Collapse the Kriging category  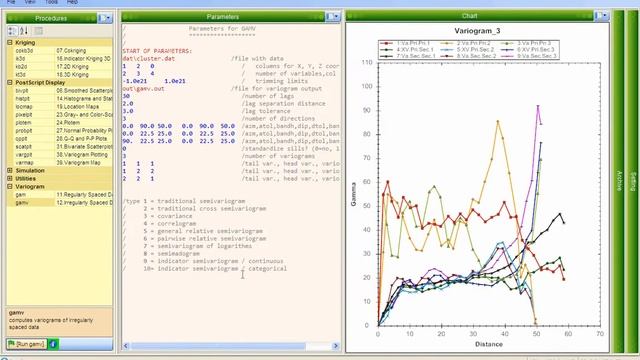click(10, 42)
